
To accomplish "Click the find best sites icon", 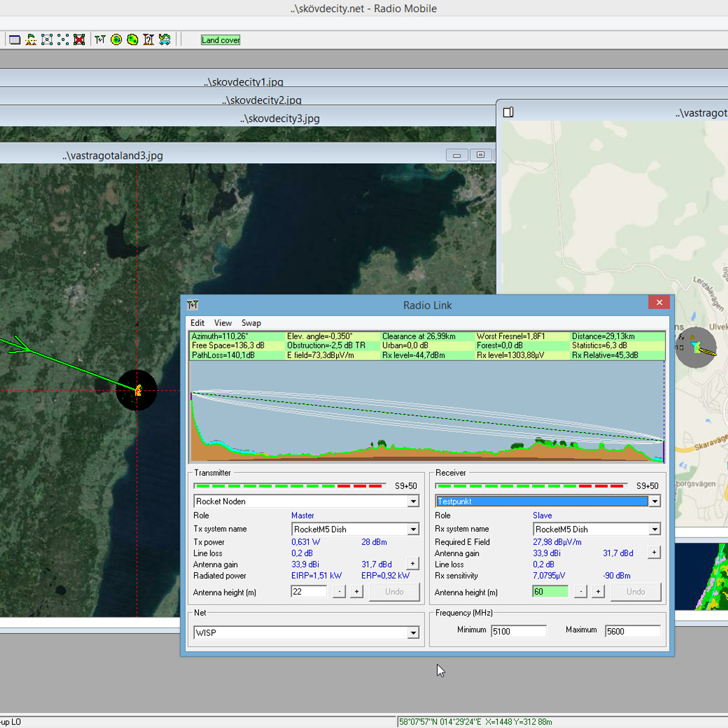I will pos(149,39).
